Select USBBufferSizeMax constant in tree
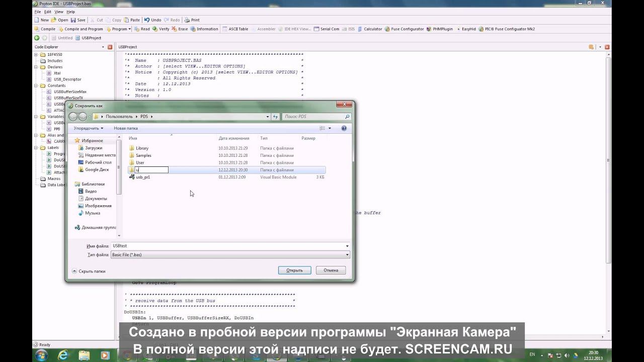The image size is (644, 362). 70,92
